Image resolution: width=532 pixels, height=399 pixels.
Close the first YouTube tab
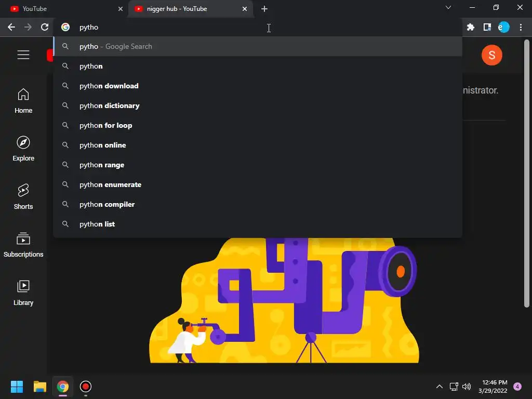[121, 9]
